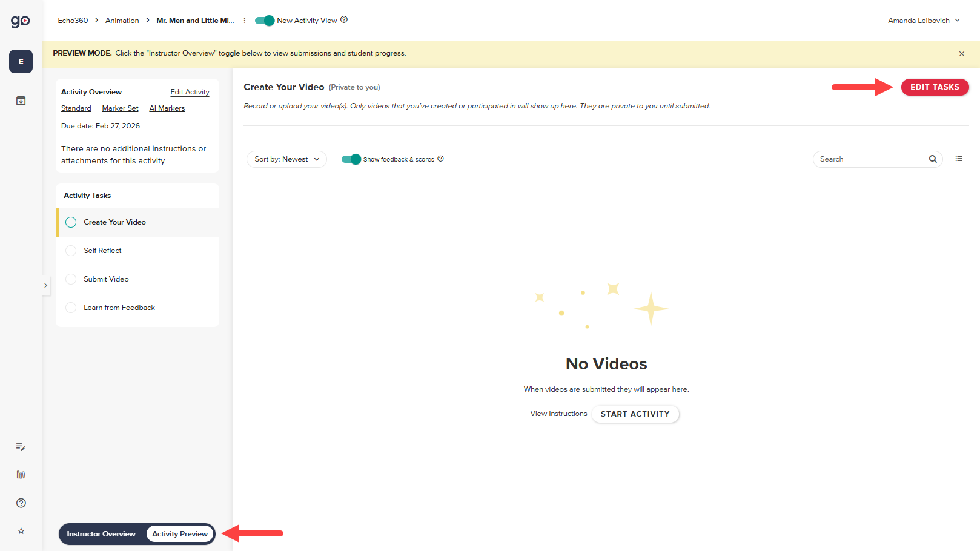Open the Sort by Newest dropdown

(286, 159)
